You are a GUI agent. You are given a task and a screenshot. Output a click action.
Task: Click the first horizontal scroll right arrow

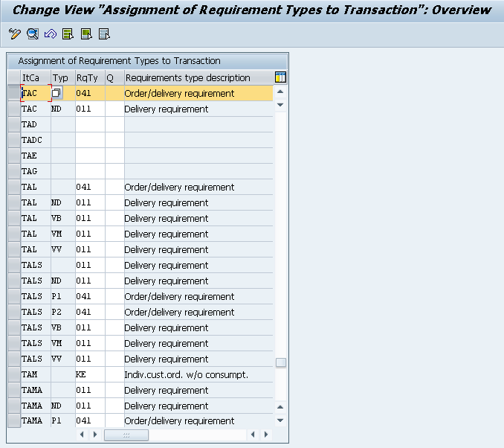pos(95,435)
